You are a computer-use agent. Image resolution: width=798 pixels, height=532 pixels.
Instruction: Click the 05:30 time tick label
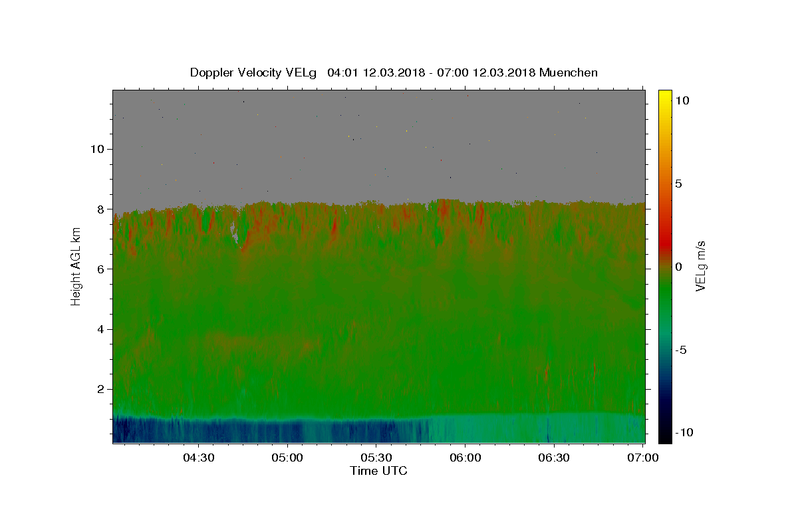coord(376,458)
